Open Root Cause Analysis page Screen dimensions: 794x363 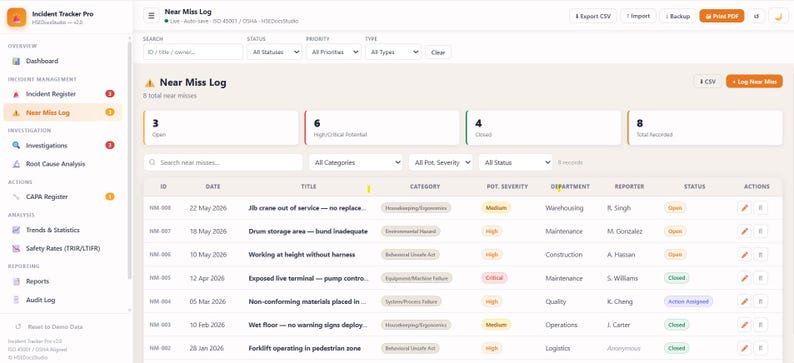[x=62, y=164]
